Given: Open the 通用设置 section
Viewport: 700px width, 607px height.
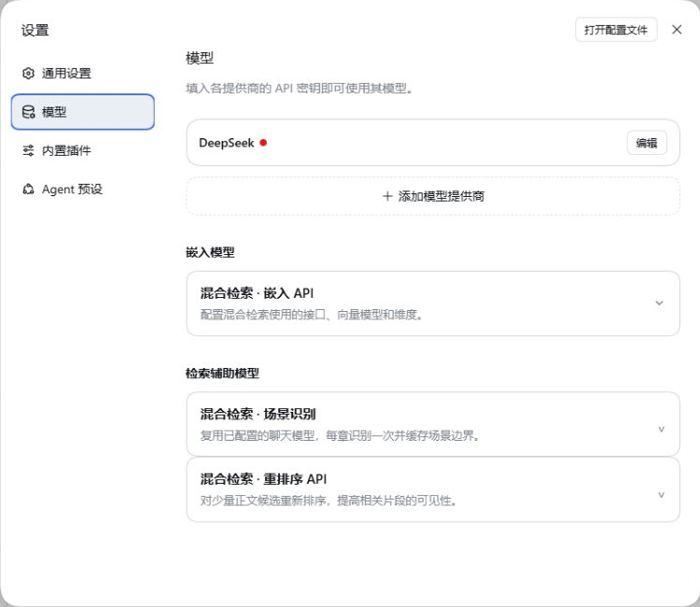Looking at the screenshot, I should coord(82,73).
